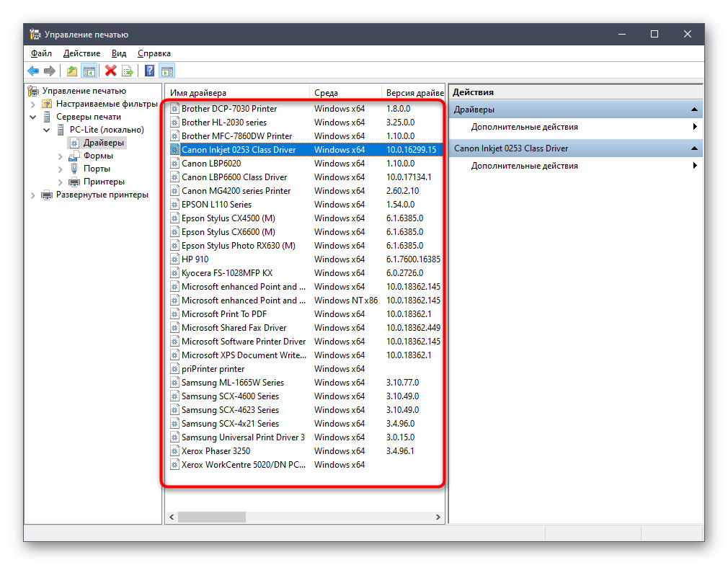Open Дополнительные действия under Canon Inkjet section
Image resolution: width=728 pixels, height=565 pixels.
pyautogui.click(x=524, y=166)
